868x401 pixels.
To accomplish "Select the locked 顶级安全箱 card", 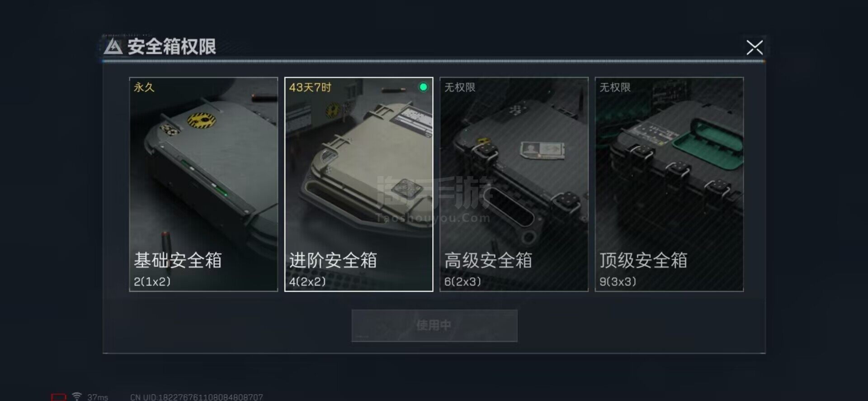I will (669, 184).
